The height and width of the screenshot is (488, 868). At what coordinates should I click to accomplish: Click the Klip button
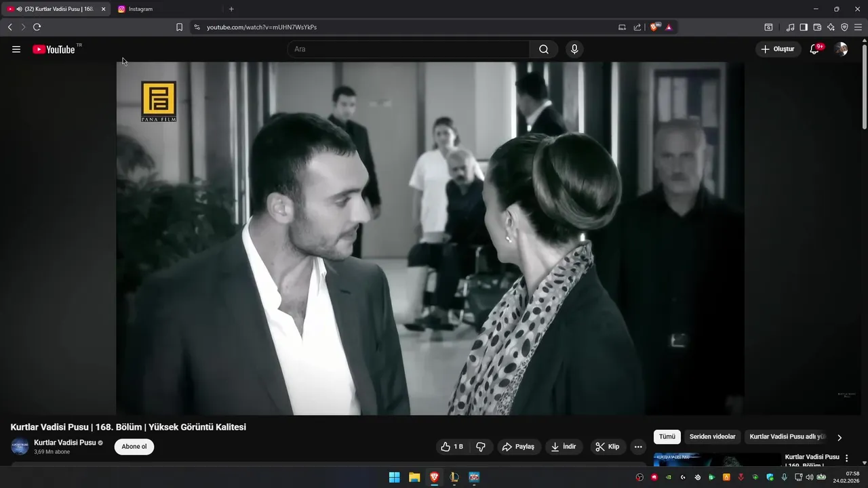coord(608,447)
